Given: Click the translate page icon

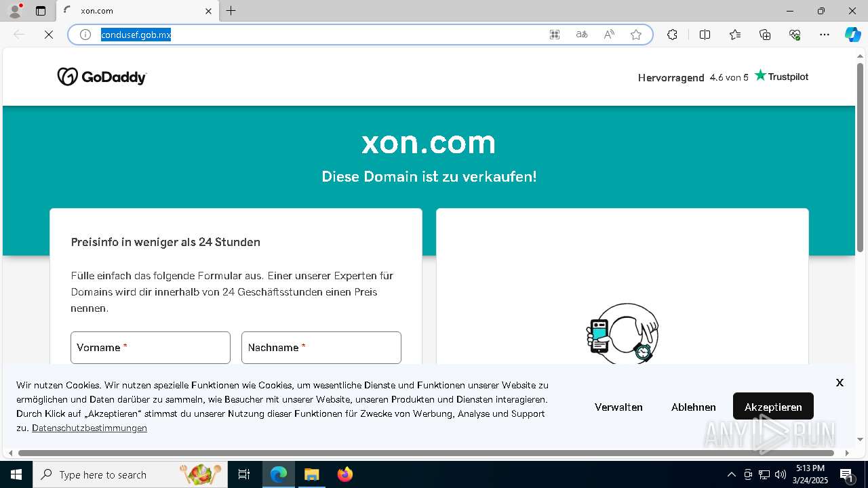Looking at the screenshot, I should pyautogui.click(x=582, y=35).
